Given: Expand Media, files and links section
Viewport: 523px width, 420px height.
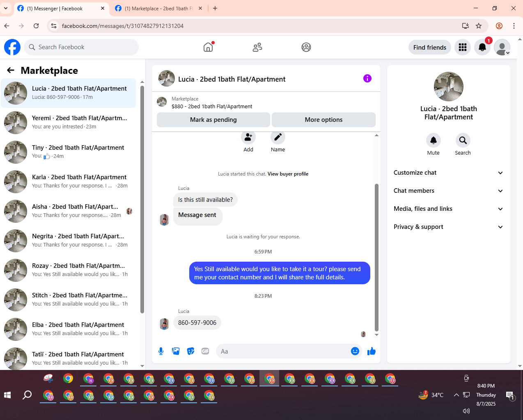Looking at the screenshot, I should [x=448, y=209].
